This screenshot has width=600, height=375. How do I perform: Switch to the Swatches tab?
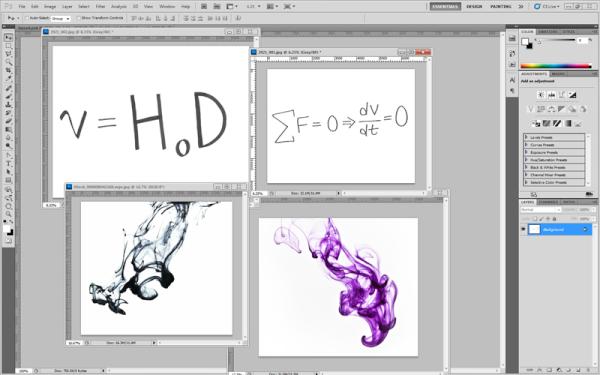[548, 32]
